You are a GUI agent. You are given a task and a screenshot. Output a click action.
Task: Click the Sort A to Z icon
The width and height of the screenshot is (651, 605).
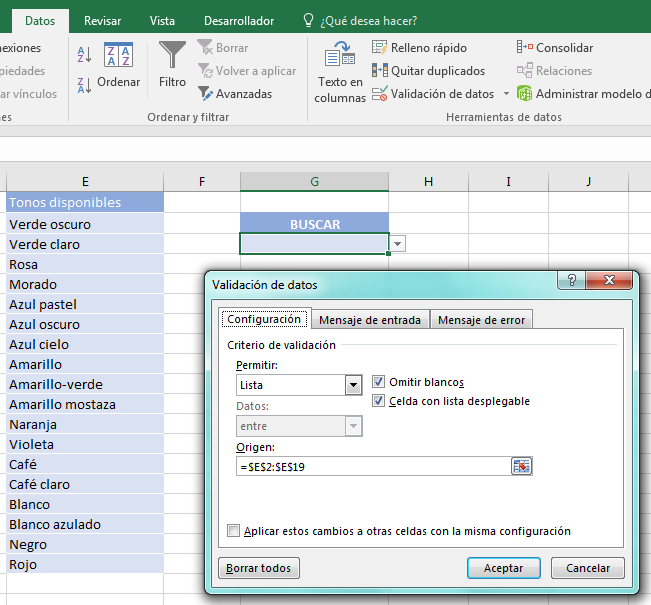[x=84, y=54]
